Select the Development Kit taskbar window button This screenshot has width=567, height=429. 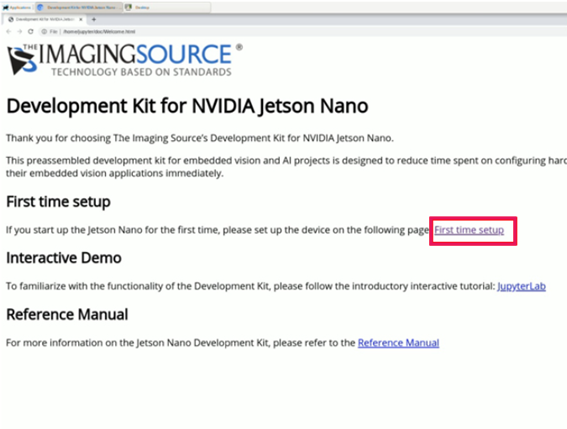pos(79,7)
